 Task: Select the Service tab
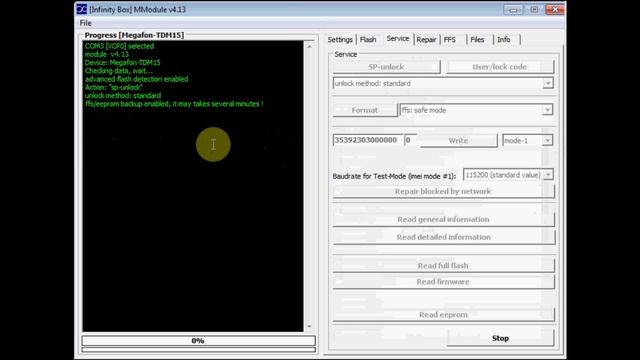point(398,39)
